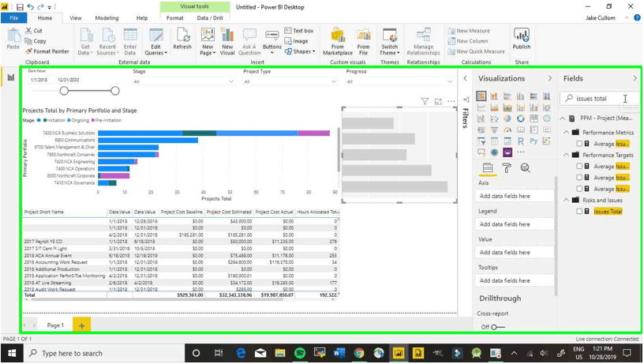Open the Help ribbon tab
Screen dimensions: 644x364
tap(142, 18)
